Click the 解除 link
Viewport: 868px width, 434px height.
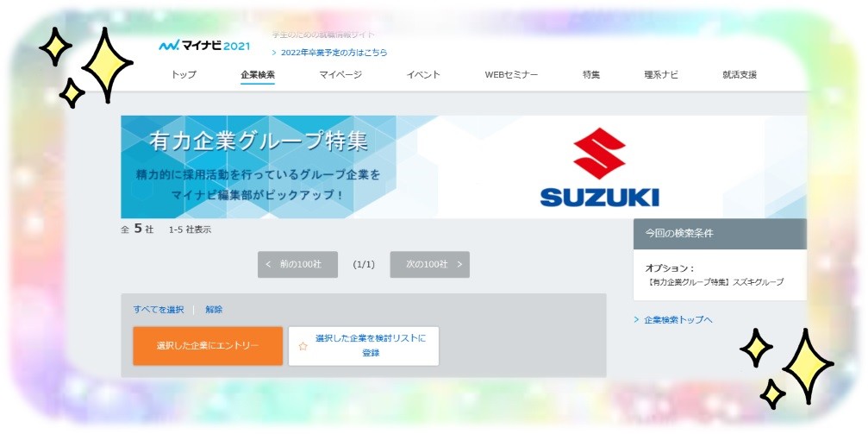tap(214, 310)
